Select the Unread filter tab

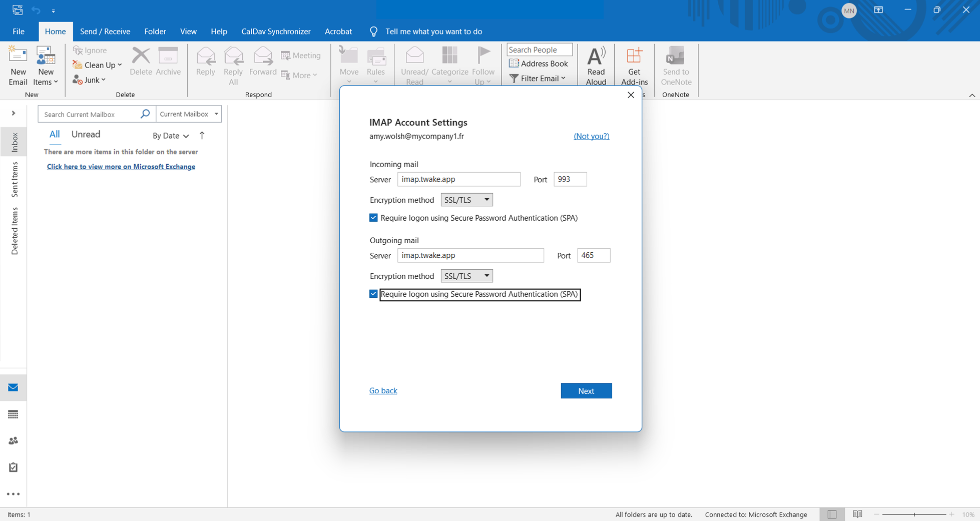86,134
